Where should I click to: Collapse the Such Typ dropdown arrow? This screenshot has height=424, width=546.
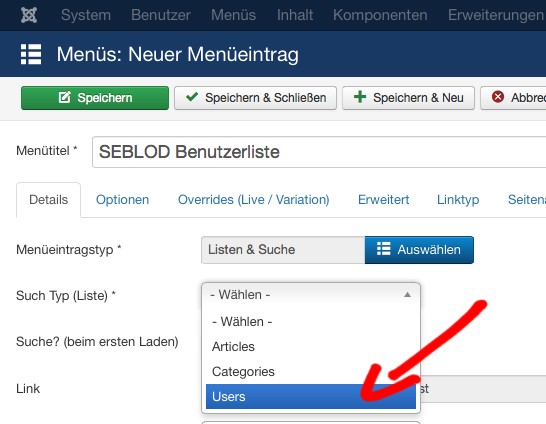pos(407,295)
